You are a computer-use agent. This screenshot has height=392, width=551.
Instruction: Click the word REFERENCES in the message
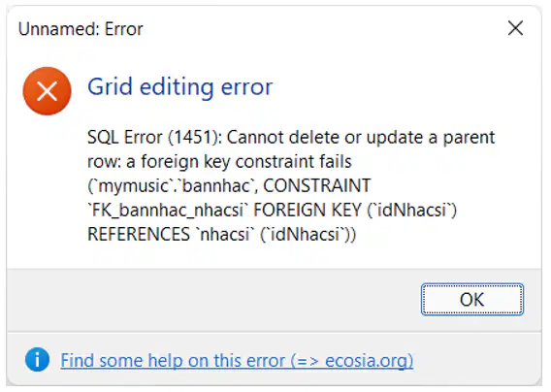pyautogui.click(x=139, y=235)
